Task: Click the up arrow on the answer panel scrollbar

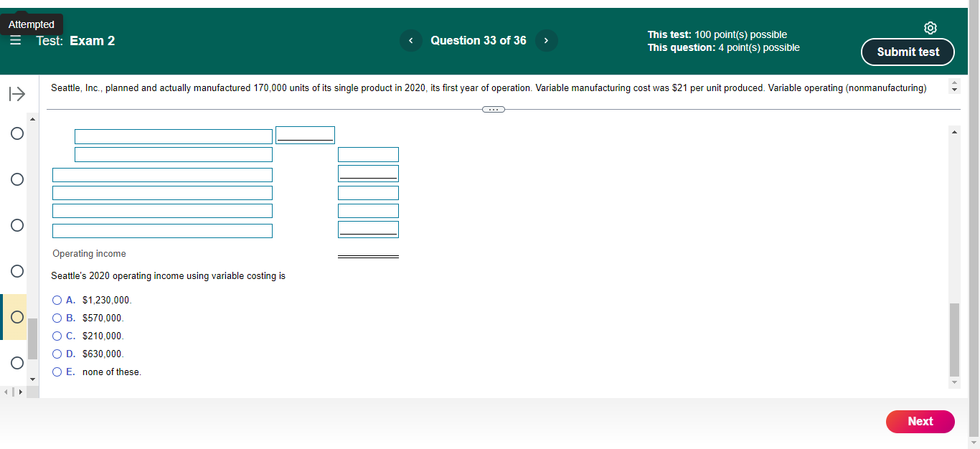Action: pos(954,131)
